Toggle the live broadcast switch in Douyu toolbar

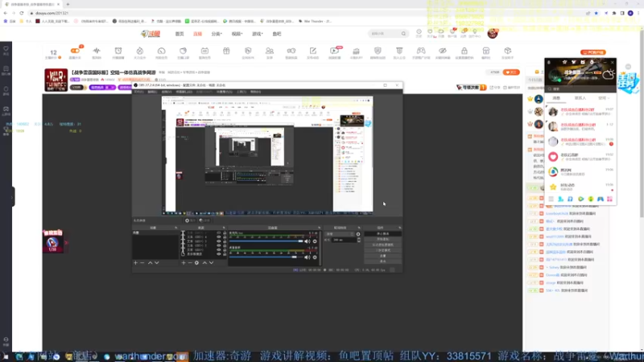(x=75, y=51)
